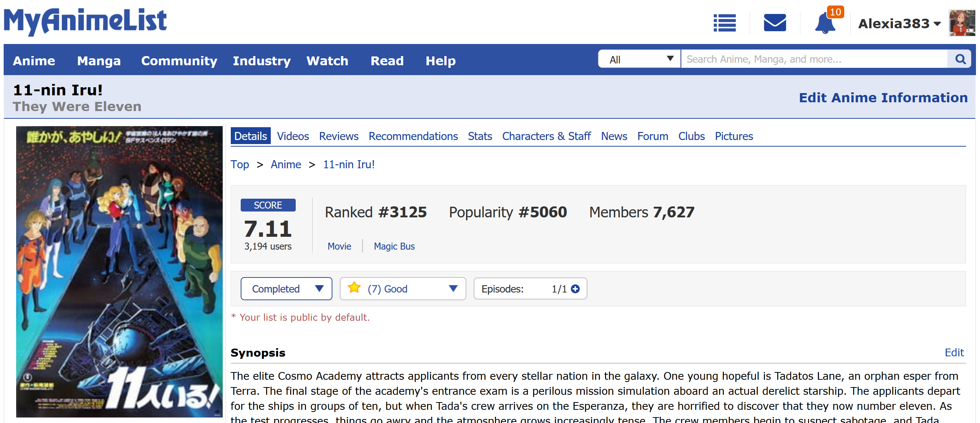Open the Manga menu

(99, 61)
